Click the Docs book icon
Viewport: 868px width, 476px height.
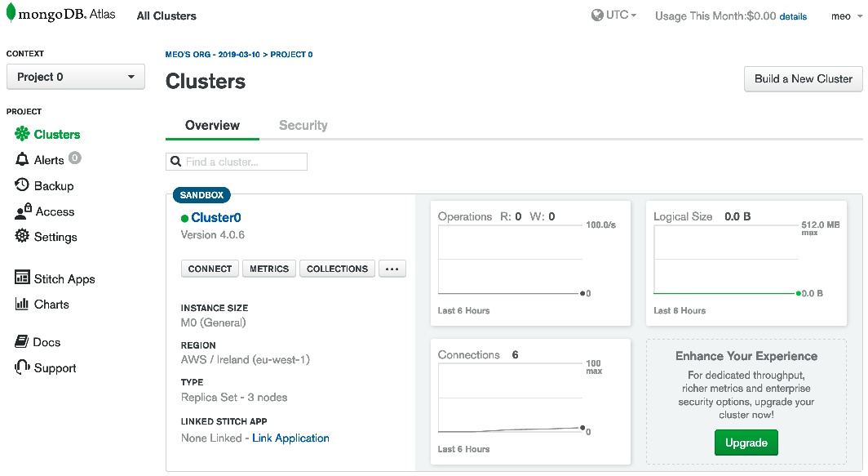pyautogui.click(x=21, y=341)
